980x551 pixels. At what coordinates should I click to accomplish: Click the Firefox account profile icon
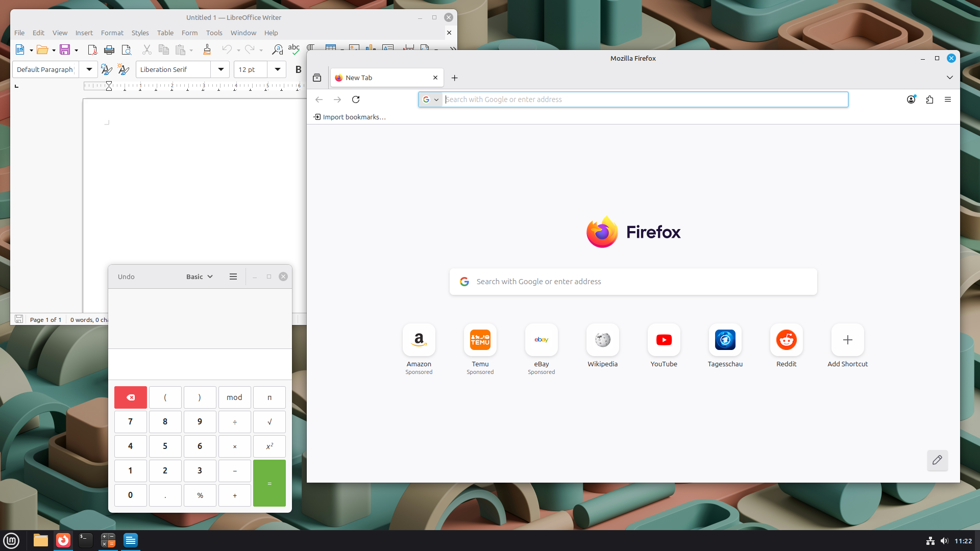pyautogui.click(x=911, y=99)
